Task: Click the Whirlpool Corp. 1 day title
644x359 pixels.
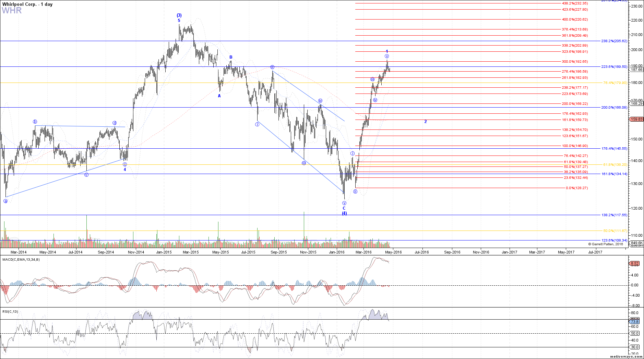Action: 27,4
